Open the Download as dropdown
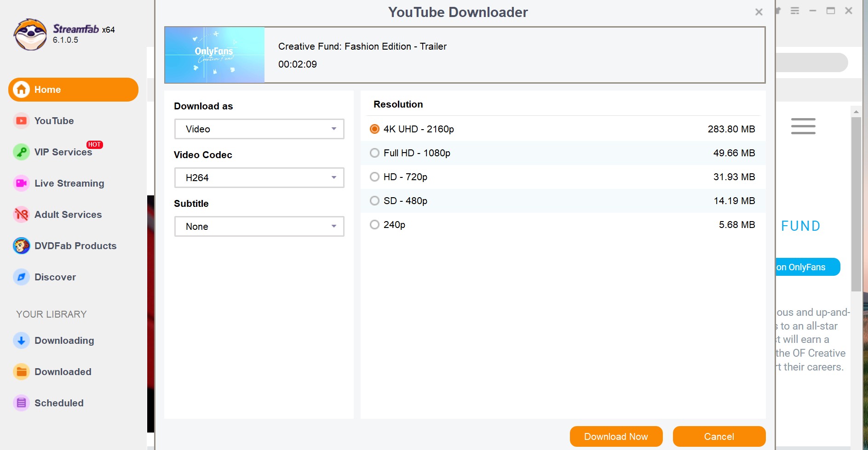The image size is (868, 450). [259, 129]
